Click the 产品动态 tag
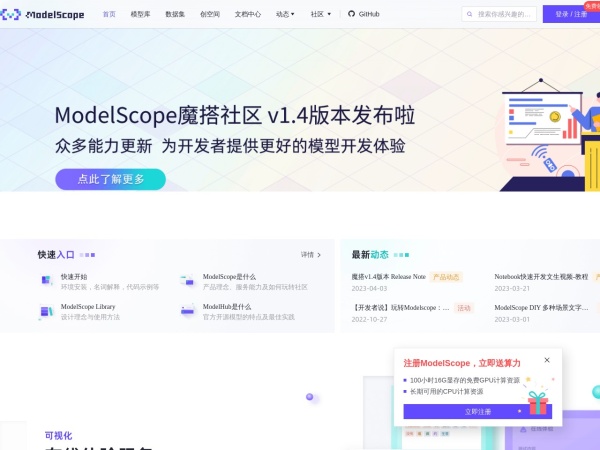The image size is (600, 450). coord(446,277)
